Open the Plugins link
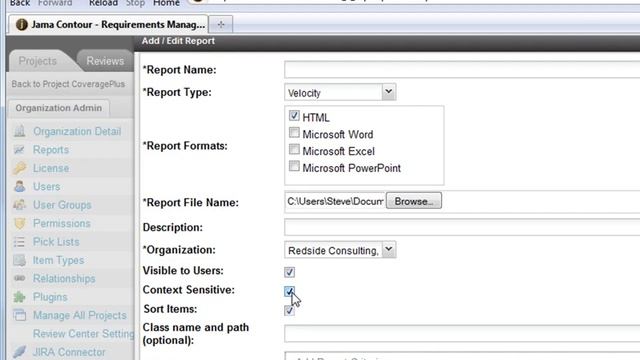This screenshot has height=360, width=640. [x=50, y=297]
